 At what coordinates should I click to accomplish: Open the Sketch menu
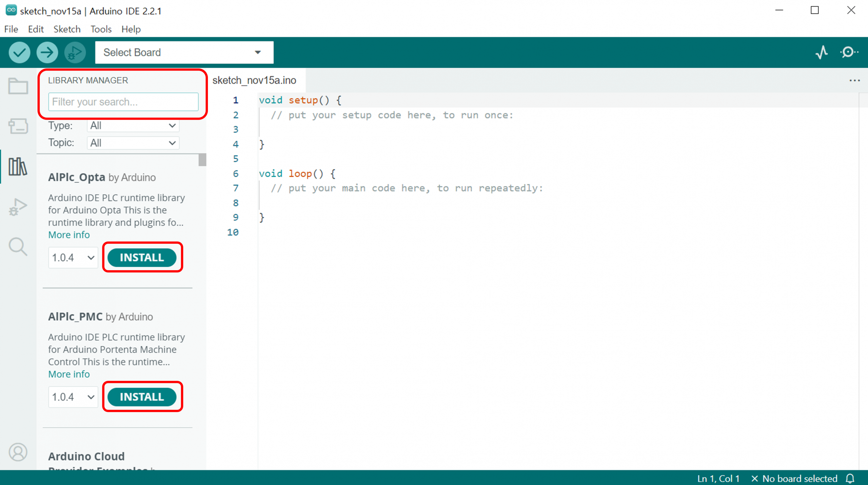(67, 29)
